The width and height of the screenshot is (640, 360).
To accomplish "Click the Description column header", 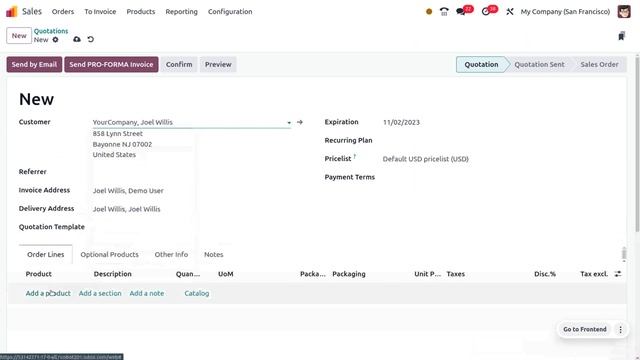I will (x=113, y=274).
